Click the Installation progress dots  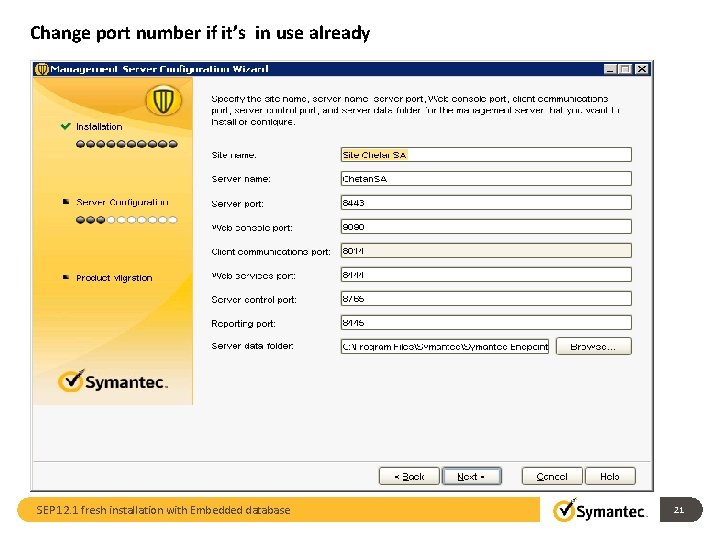127,144
